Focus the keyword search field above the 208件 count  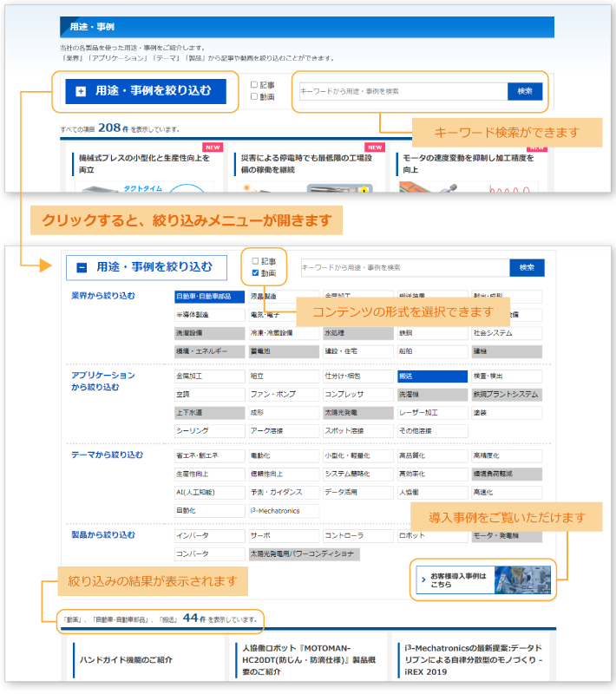pyautogui.click(x=403, y=91)
